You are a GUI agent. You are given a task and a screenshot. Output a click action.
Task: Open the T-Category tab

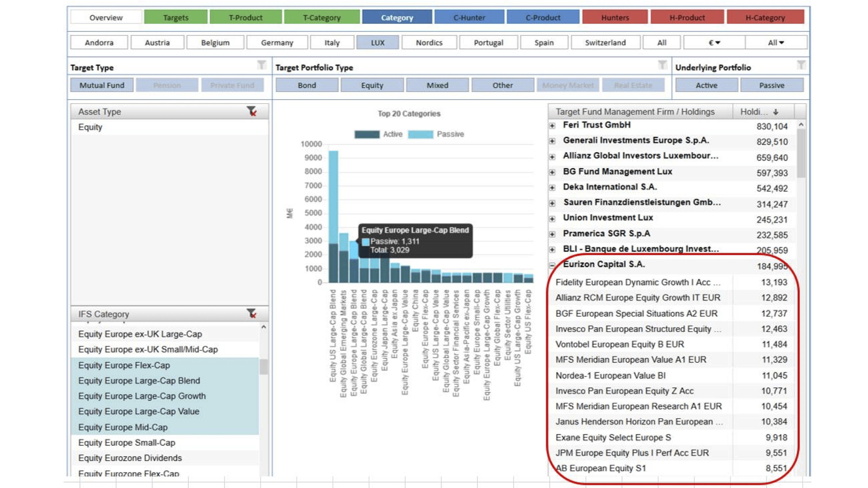[322, 17]
